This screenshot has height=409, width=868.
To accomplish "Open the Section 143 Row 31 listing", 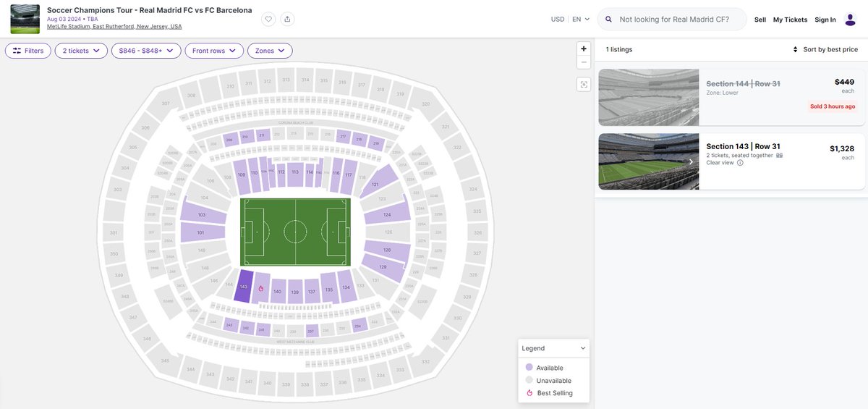I will [731, 161].
